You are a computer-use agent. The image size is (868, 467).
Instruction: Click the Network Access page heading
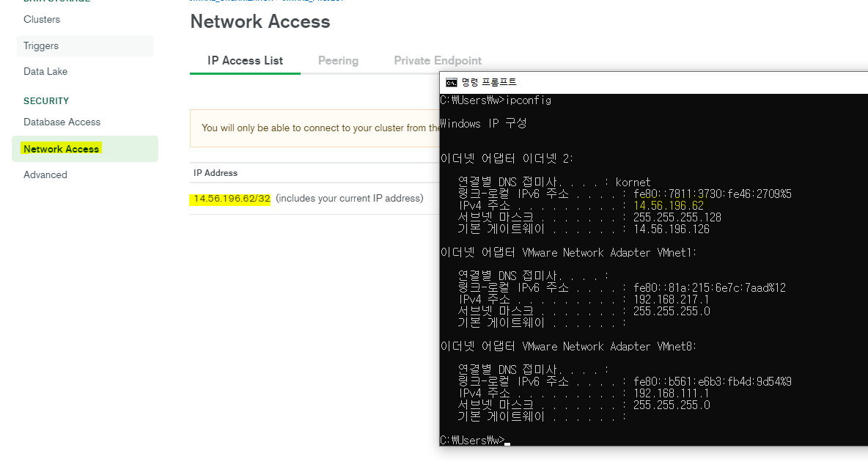[x=260, y=21]
